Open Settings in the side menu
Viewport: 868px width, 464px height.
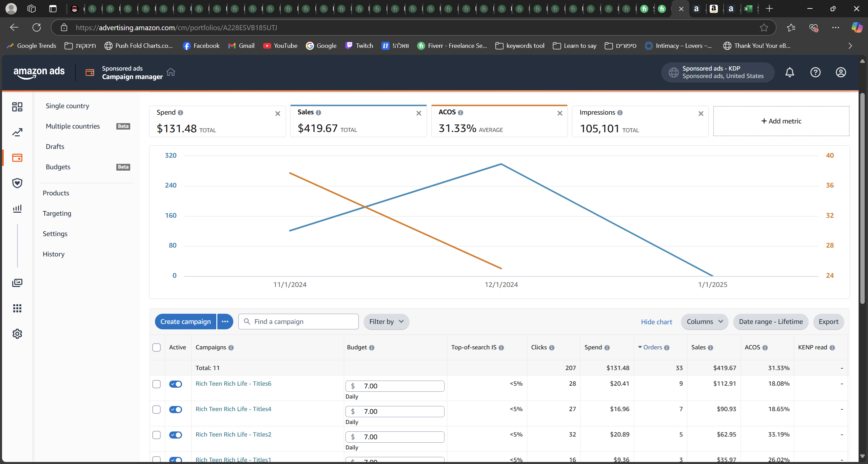click(55, 234)
